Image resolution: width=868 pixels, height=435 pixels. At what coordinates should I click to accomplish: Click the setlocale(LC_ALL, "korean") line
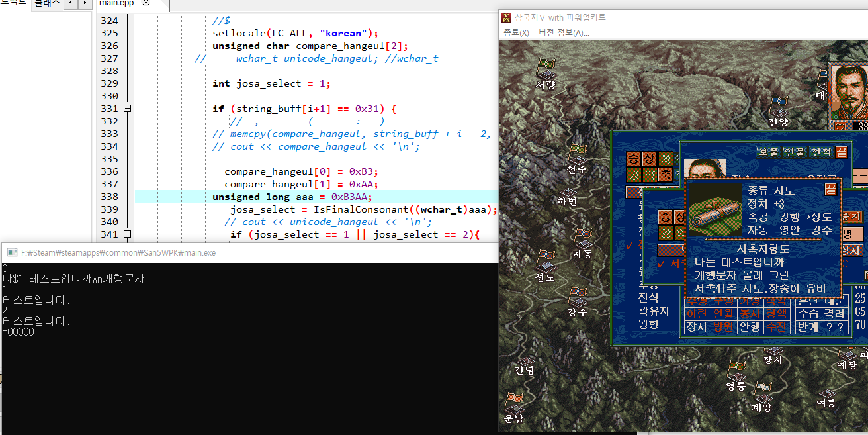click(295, 33)
